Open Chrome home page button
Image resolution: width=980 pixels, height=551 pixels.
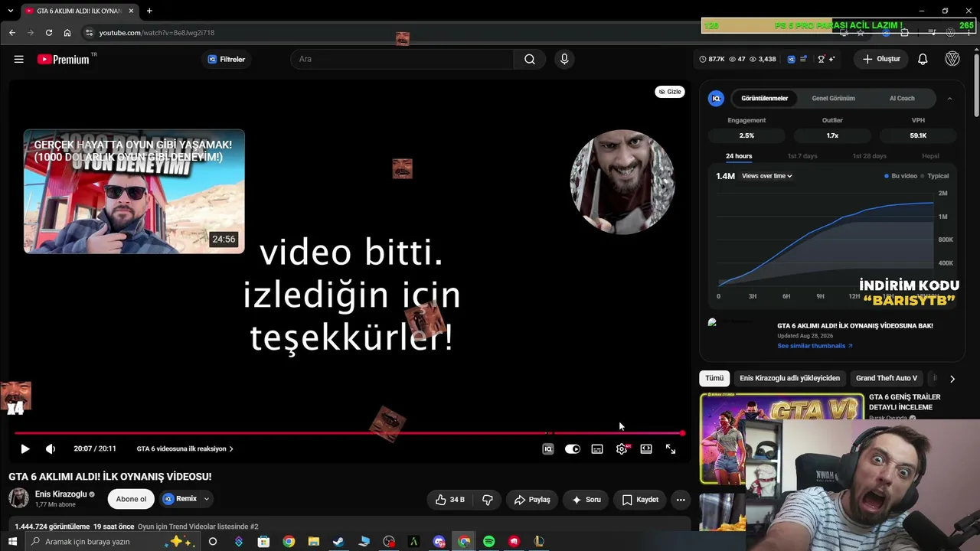click(67, 33)
